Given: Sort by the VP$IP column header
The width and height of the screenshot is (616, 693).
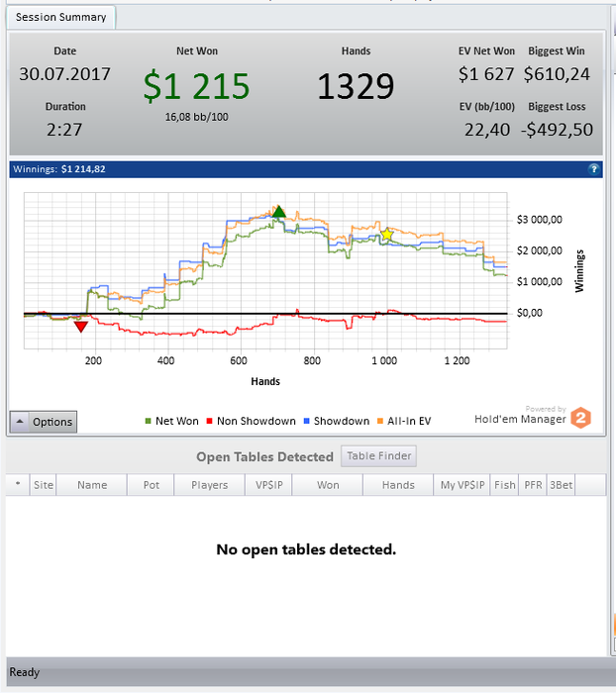Looking at the screenshot, I should 268,485.
